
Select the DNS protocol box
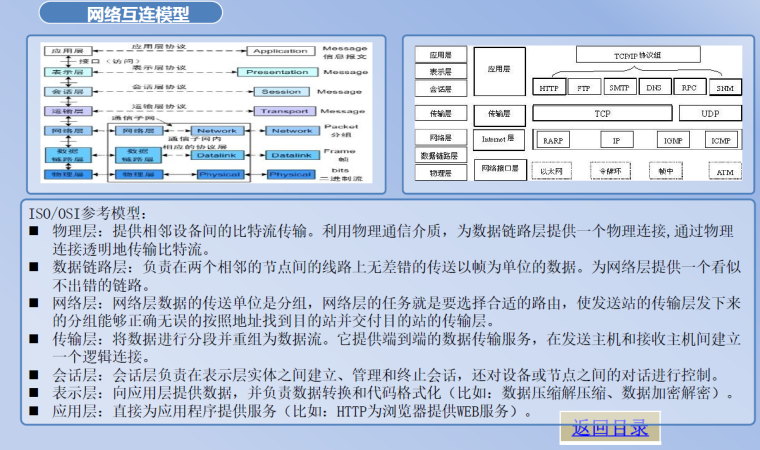point(654,88)
